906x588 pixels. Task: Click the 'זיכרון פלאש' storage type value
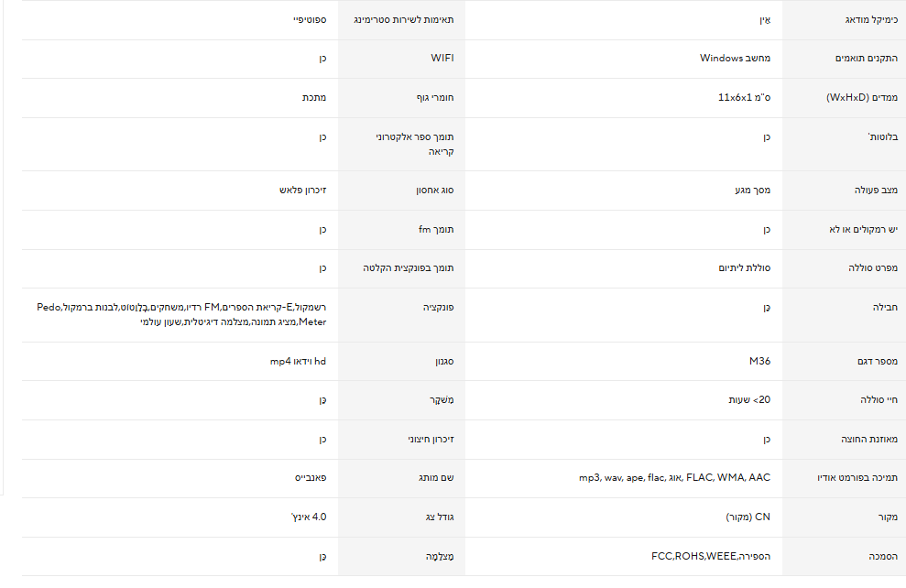pos(303,190)
